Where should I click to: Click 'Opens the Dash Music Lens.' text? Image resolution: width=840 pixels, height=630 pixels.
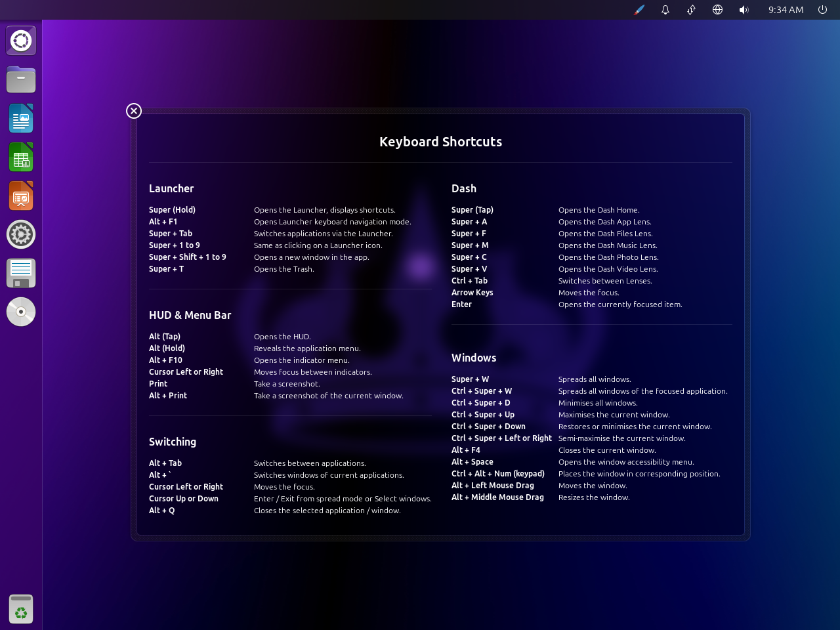pos(608,245)
